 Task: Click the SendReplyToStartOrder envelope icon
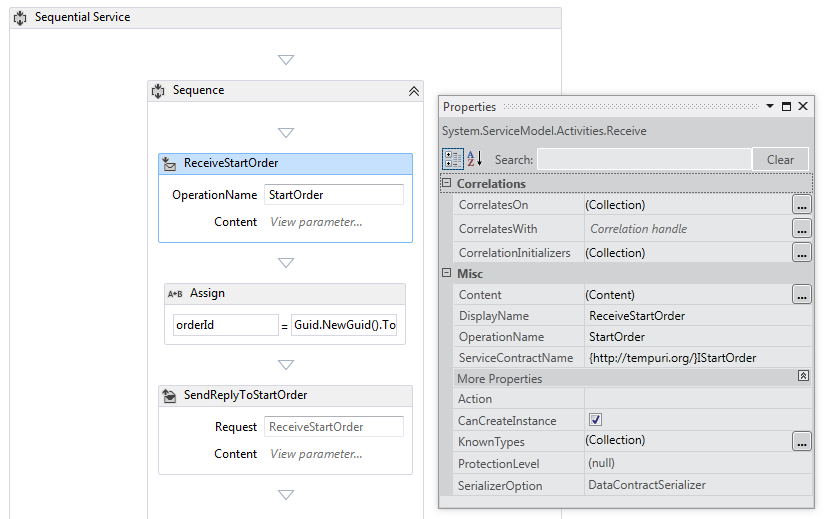coord(169,395)
